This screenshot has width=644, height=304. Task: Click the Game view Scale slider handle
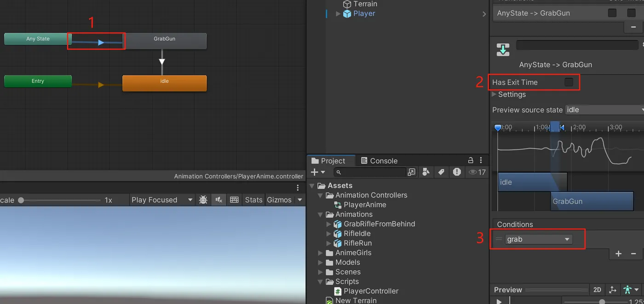(x=21, y=200)
